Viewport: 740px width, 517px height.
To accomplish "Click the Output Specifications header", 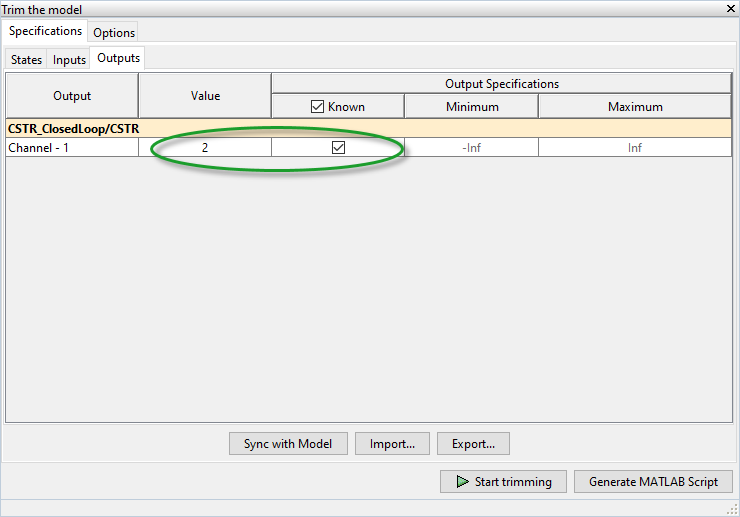I will tap(501, 84).
